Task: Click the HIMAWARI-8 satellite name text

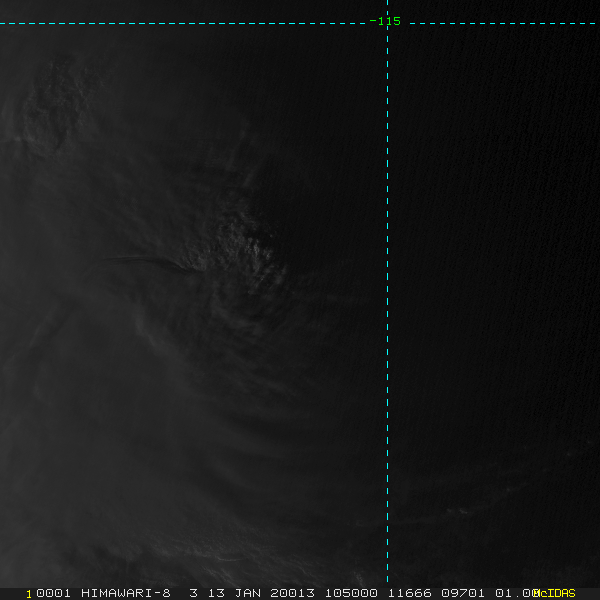Action: [126, 593]
